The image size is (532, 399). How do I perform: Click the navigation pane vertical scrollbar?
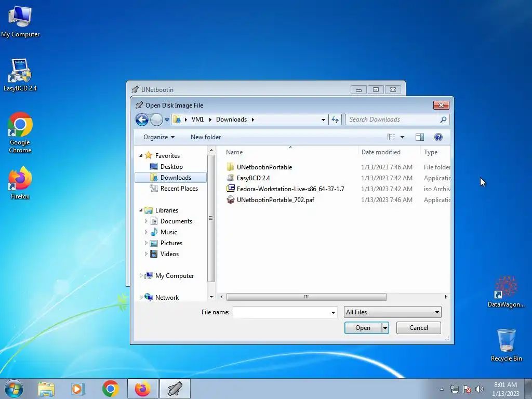(x=211, y=218)
